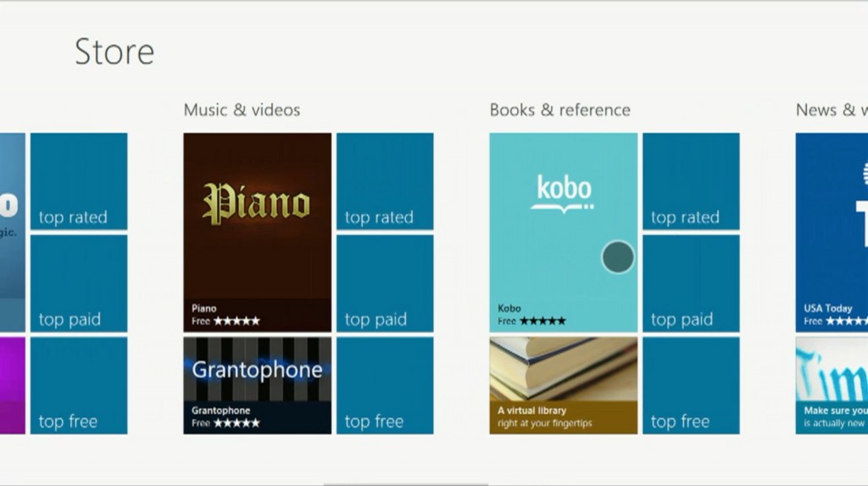
Task: Open top rated in Books & reference
Action: 691,182
